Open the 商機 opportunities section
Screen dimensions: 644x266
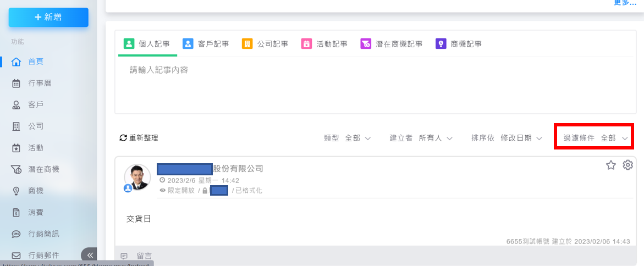pos(36,191)
